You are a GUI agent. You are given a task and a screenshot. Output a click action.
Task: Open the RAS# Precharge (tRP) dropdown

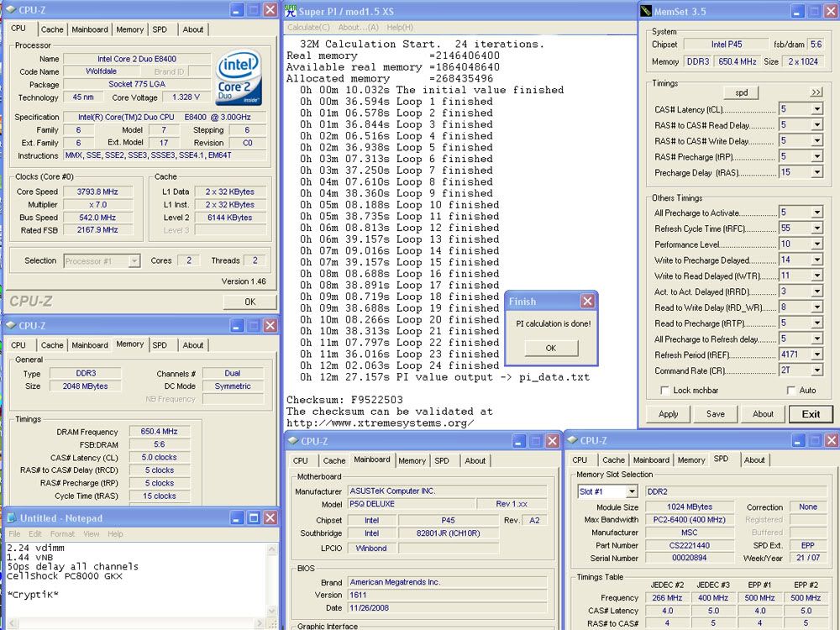click(817, 156)
